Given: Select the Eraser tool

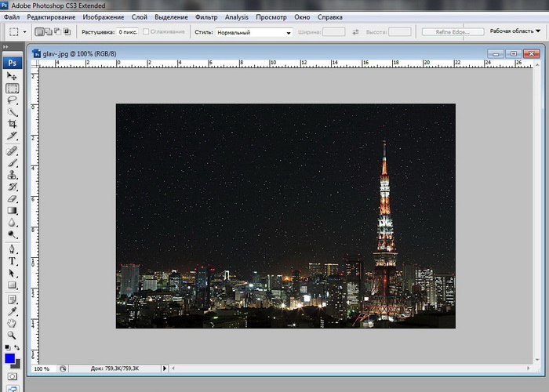Looking at the screenshot, I should click(12, 198).
